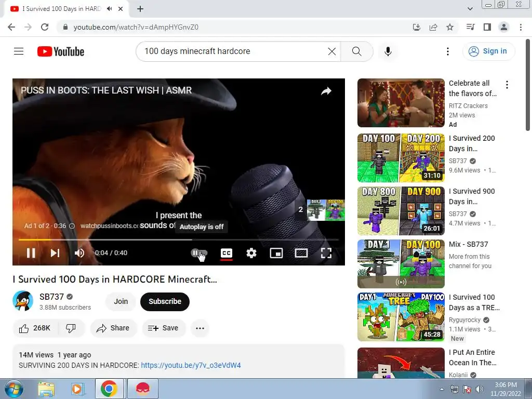Click the install/download icon in address bar
532x399 pixels.
tap(417, 27)
